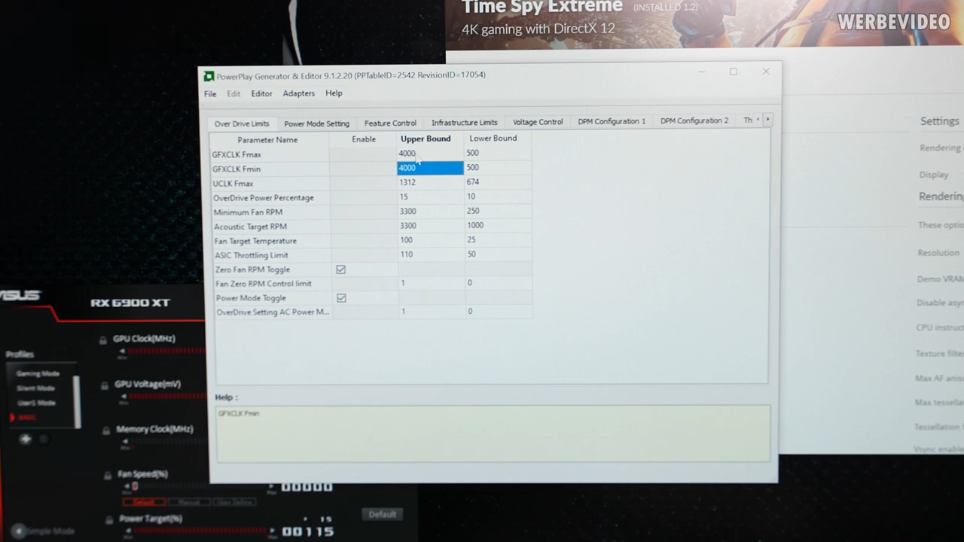Decrease GPU Clock with the left arrow

coord(122,351)
